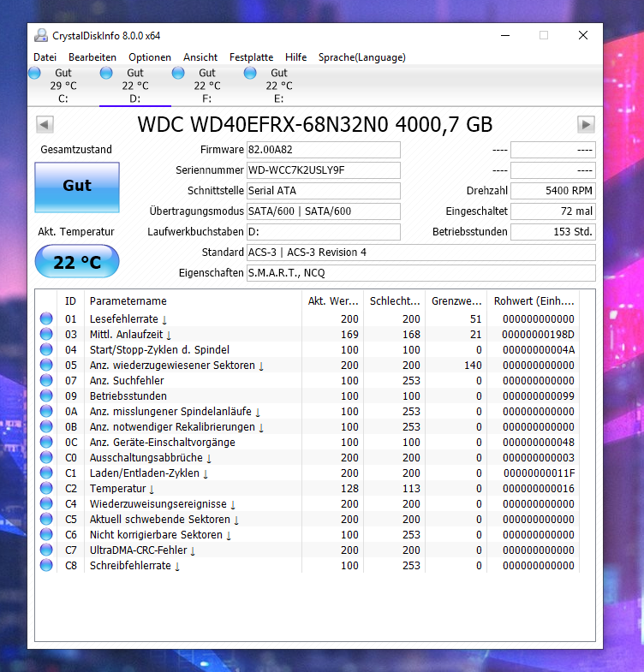Open the Datei menu

coord(45,57)
